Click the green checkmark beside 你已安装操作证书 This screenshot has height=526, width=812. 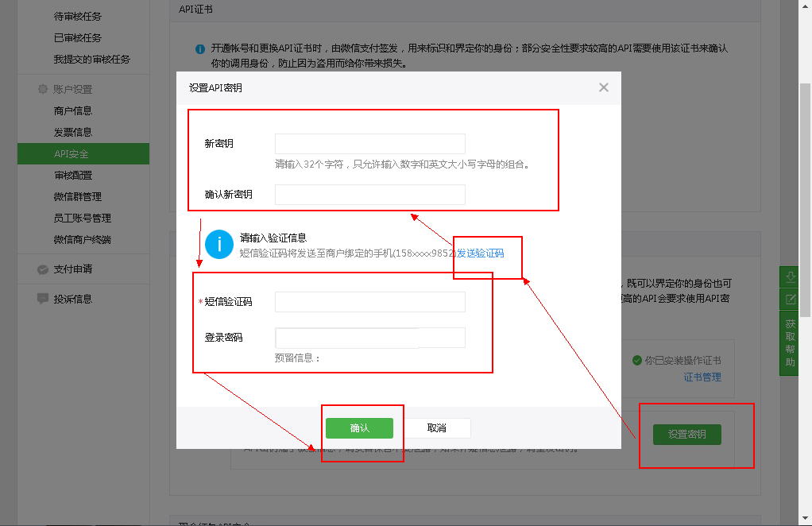click(x=636, y=360)
